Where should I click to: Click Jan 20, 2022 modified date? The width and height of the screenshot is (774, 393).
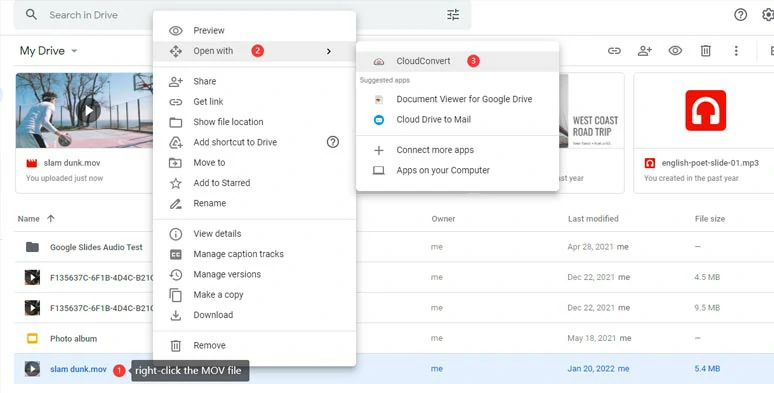tap(590, 369)
